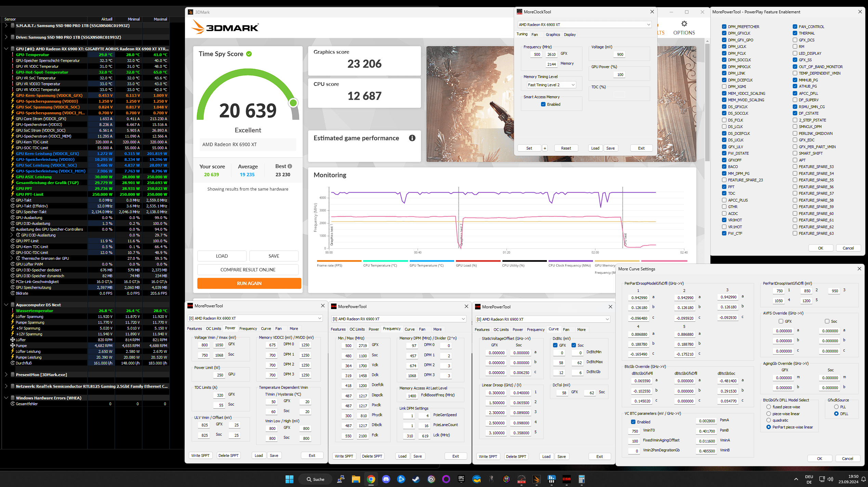The image size is (868, 487).
Task: Expand S.M.A.R.T. Samsung SSD sensor group
Action: (6, 26)
